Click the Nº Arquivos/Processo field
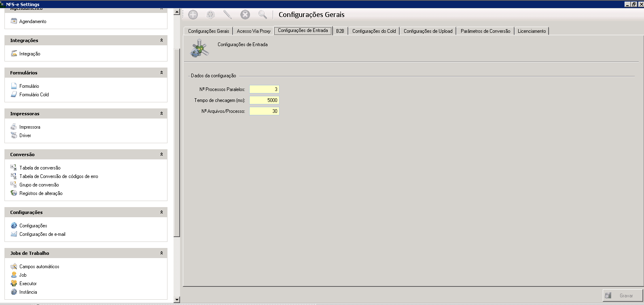644x305 pixels. (x=264, y=111)
